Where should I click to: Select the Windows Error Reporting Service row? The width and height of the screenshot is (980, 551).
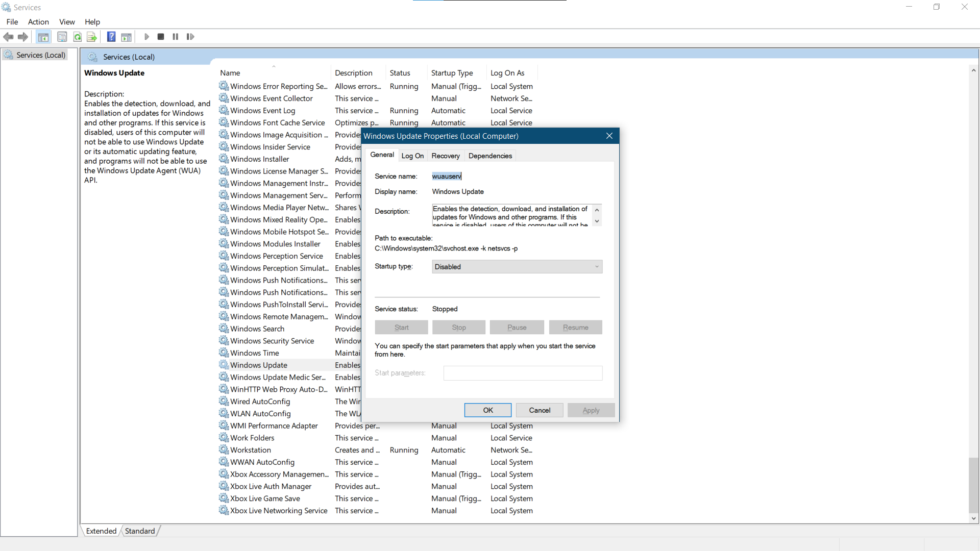point(377,86)
